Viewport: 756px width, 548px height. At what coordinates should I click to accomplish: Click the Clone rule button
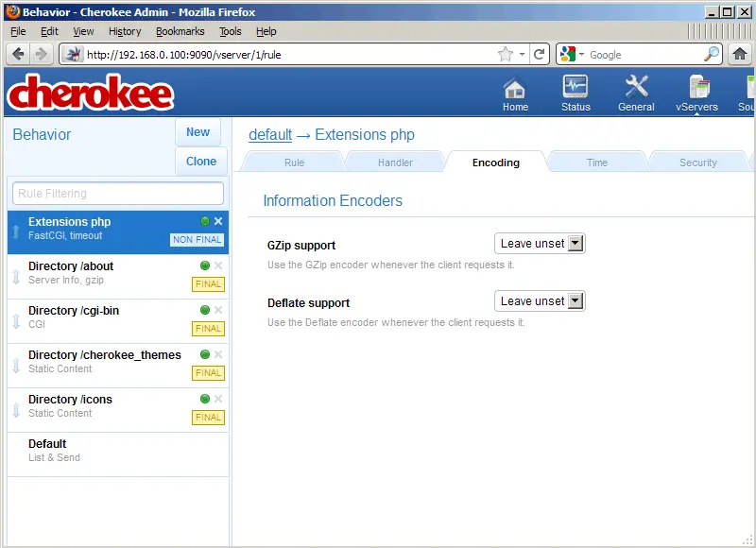[x=201, y=162]
